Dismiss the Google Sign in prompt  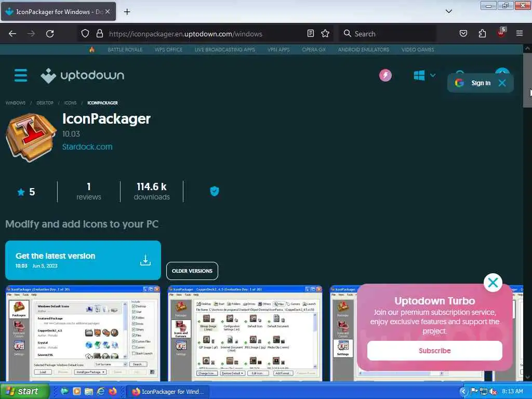[x=502, y=83]
